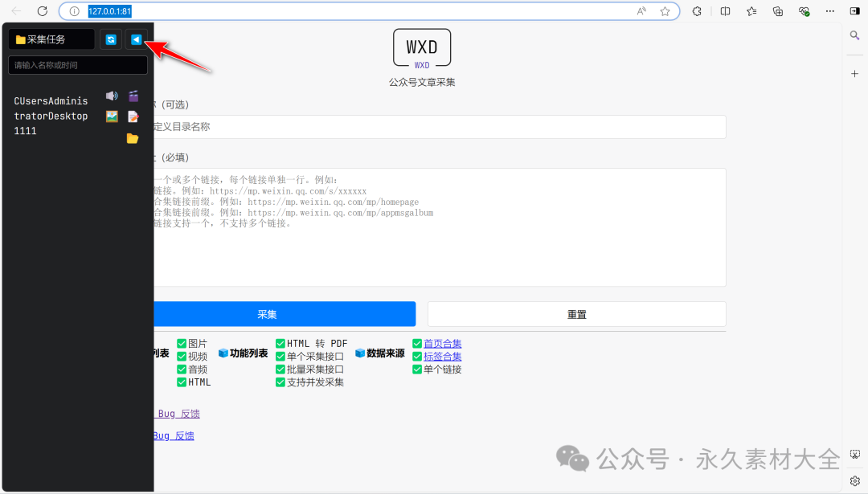Screen dimensions: 868x494
Task: Open the document edit icon for the task
Action: point(133,116)
